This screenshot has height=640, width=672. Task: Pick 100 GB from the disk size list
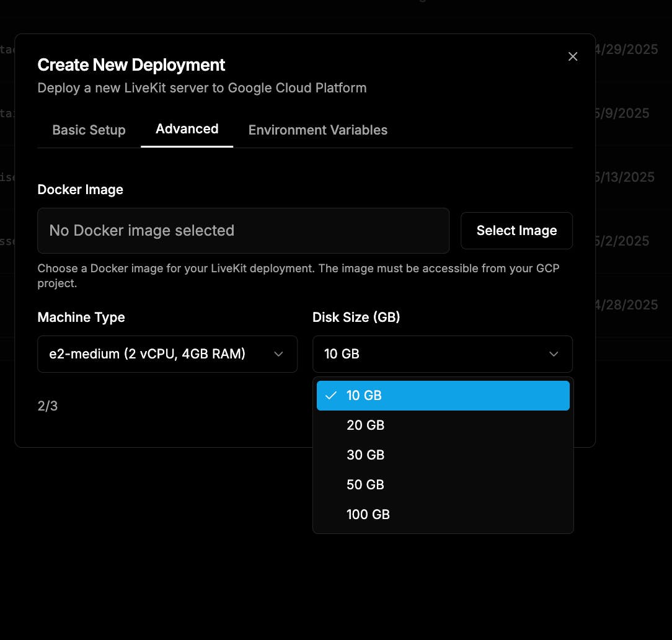click(x=443, y=514)
